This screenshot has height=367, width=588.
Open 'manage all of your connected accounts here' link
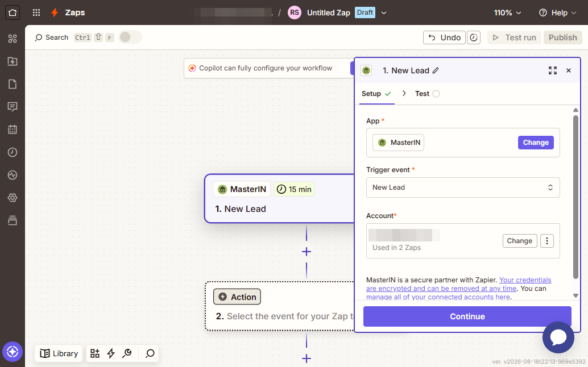(438, 297)
